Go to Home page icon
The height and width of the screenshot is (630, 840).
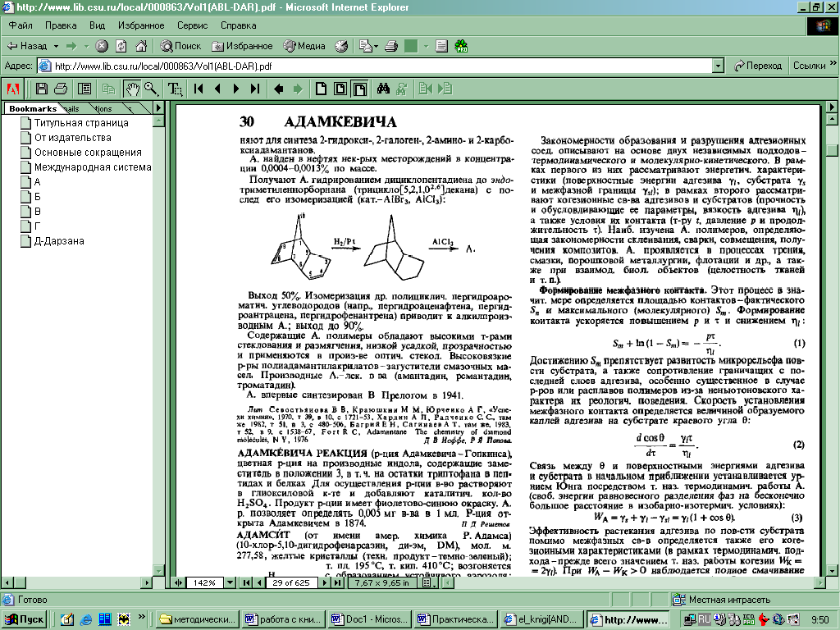pos(141,46)
